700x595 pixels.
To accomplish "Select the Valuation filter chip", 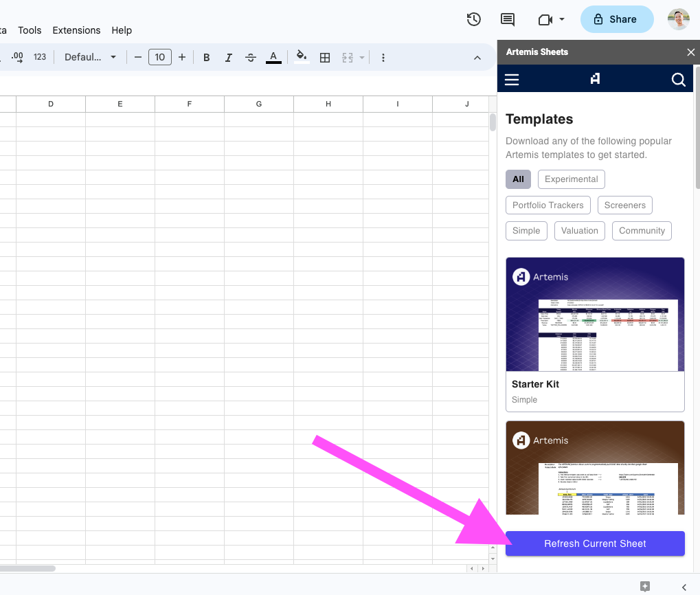I will 580,230.
